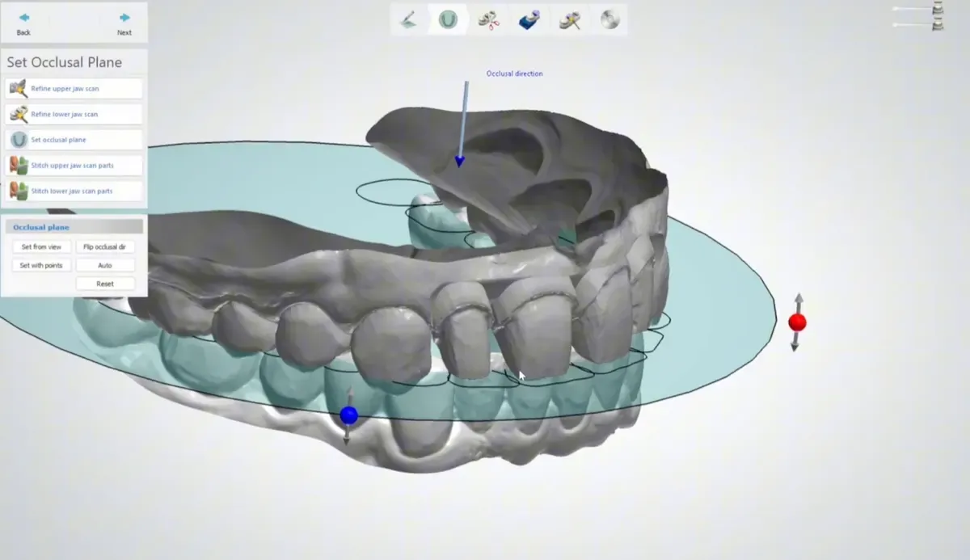This screenshot has height=560, width=970.
Task: Click the lower jaw transparency slider handle
Action: (x=896, y=25)
